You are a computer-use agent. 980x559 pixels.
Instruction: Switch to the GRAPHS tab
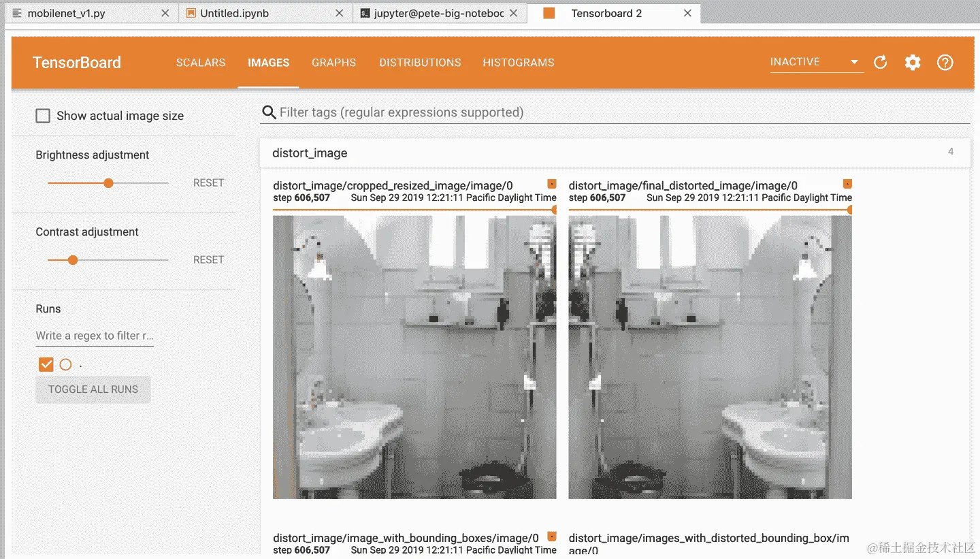[x=333, y=63]
